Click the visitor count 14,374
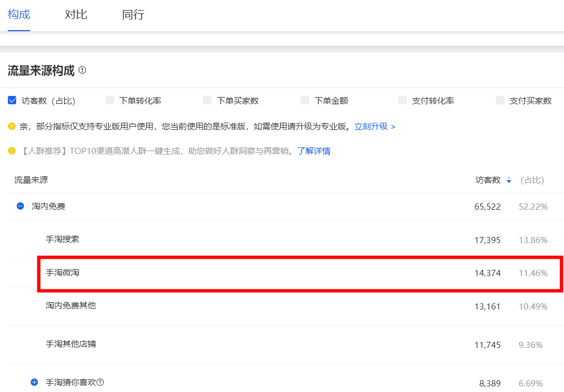This screenshot has height=392, width=564. 488,273
